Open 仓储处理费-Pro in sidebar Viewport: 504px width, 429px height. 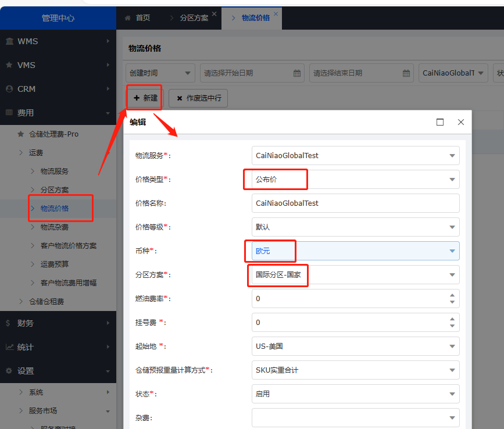coord(53,134)
